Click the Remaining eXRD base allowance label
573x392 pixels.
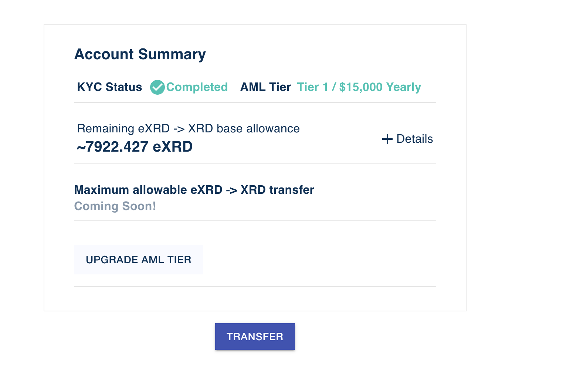click(188, 128)
